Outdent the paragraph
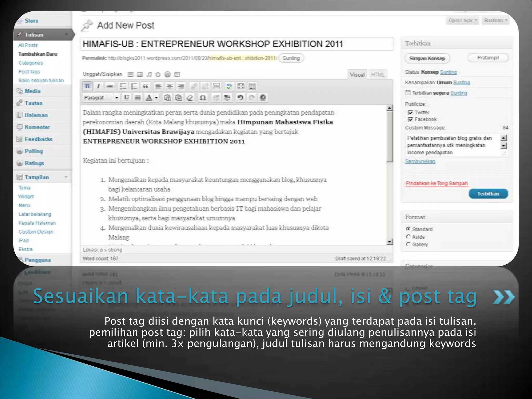 pyautogui.click(x=216, y=98)
